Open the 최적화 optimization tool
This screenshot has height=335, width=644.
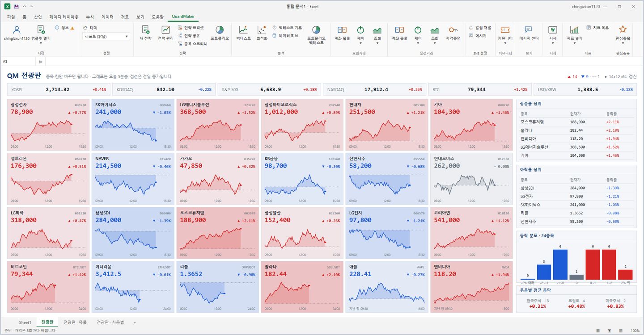click(262, 33)
